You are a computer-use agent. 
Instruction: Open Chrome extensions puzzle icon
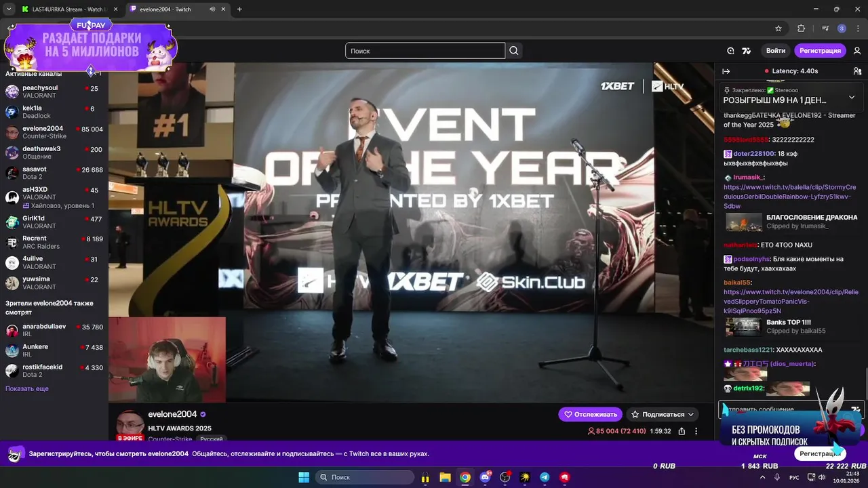pyautogui.click(x=801, y=28)
